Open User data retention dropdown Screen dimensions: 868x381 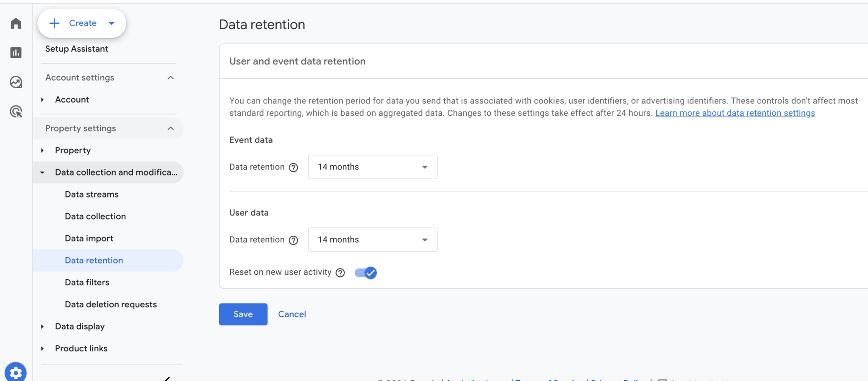(373, 240)
